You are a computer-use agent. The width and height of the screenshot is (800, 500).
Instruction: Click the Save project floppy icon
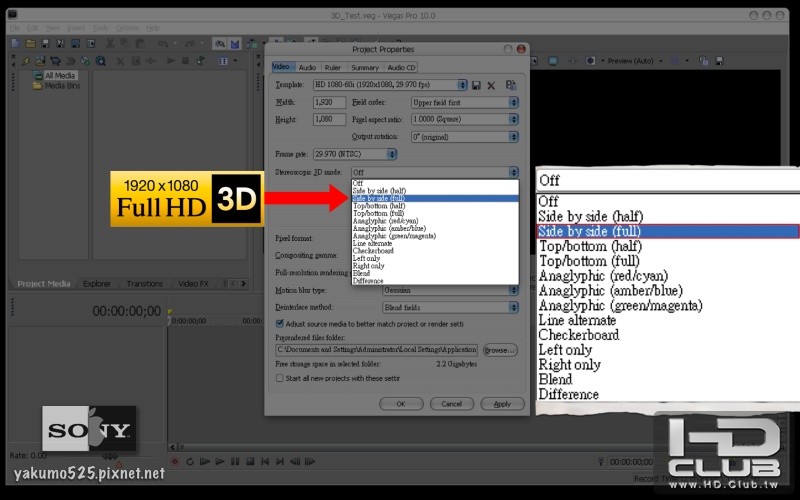45,44
